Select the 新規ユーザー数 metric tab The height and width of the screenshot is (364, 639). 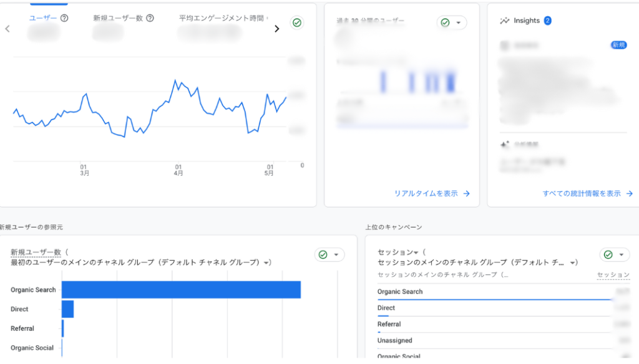click(118, 18)
